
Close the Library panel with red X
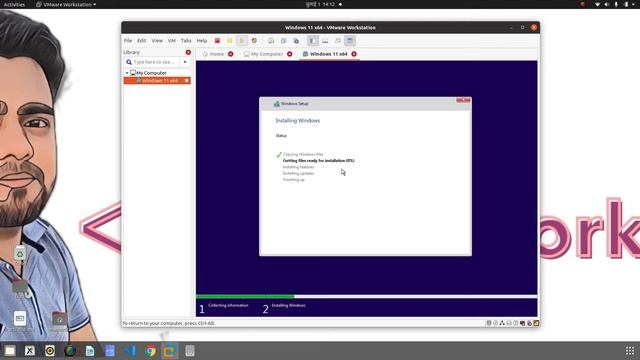(188, 52)
